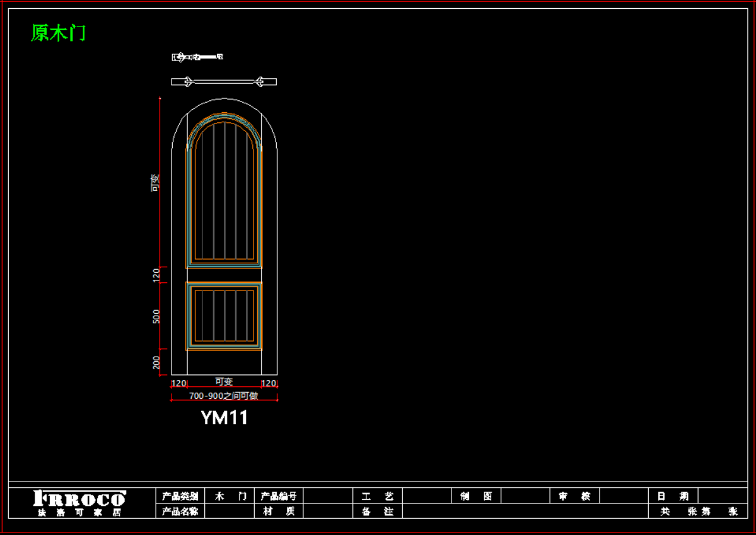Select the 木门 category value cell

(x=230, y=496)
